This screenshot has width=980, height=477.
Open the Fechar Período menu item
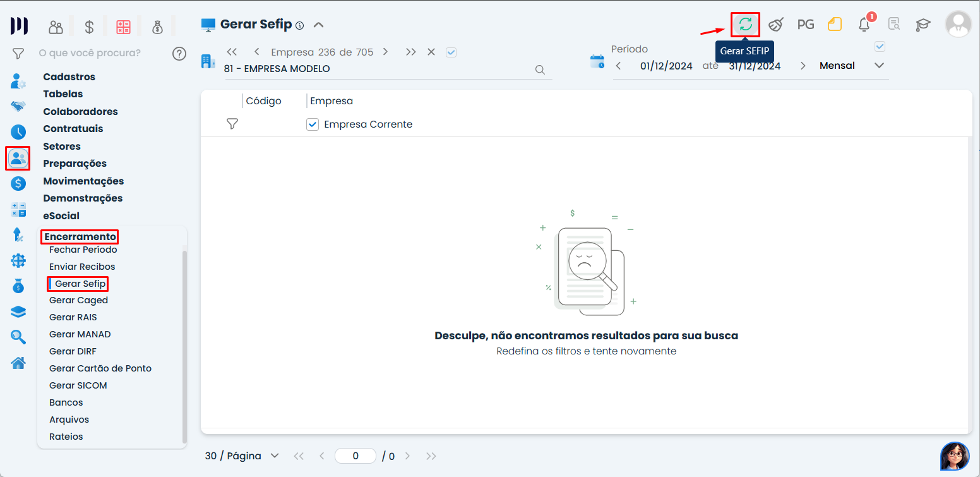click(x=83, y=250)
